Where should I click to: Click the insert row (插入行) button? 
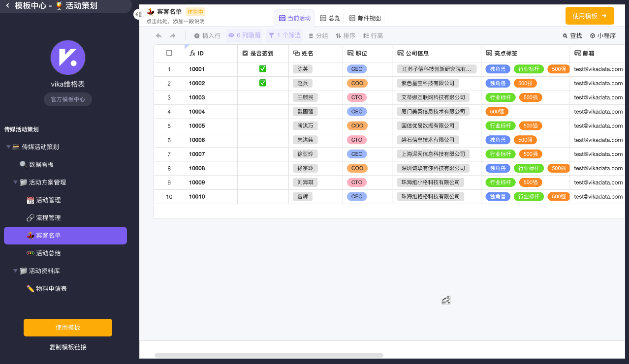point(207,36)
